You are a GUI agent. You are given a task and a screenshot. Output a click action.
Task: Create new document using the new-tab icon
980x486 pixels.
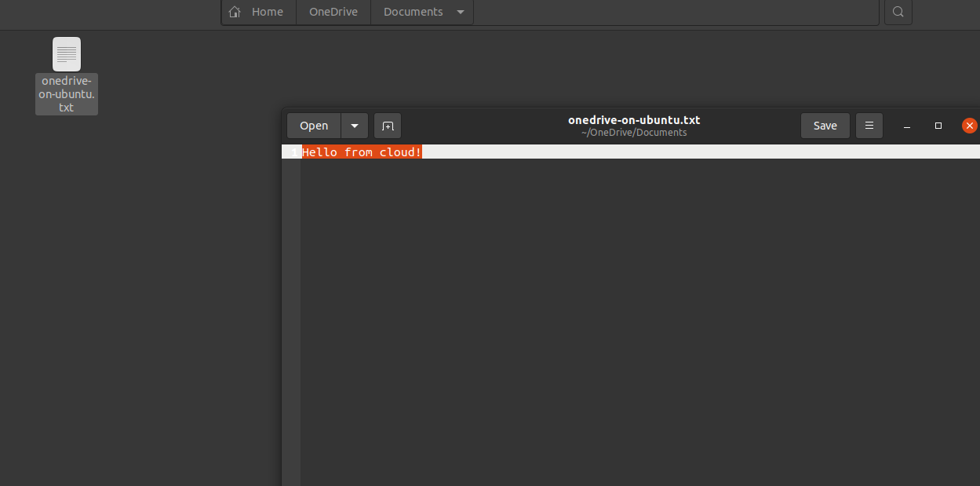click(x=388, y=126)
